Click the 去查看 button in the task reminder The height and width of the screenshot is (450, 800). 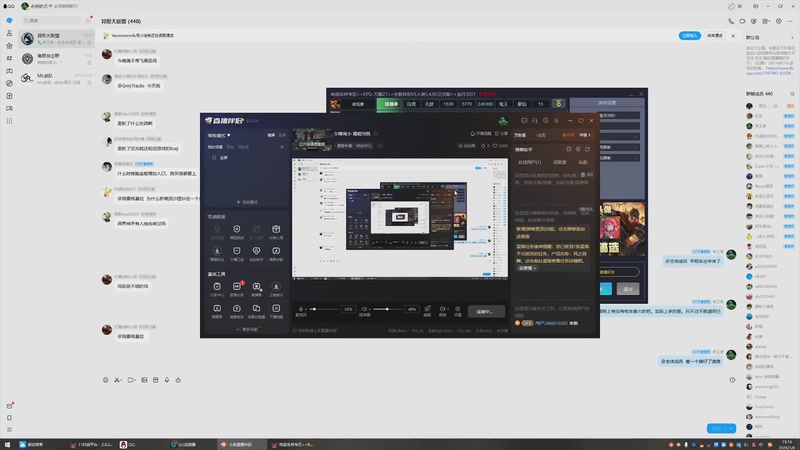click(527, 268)
